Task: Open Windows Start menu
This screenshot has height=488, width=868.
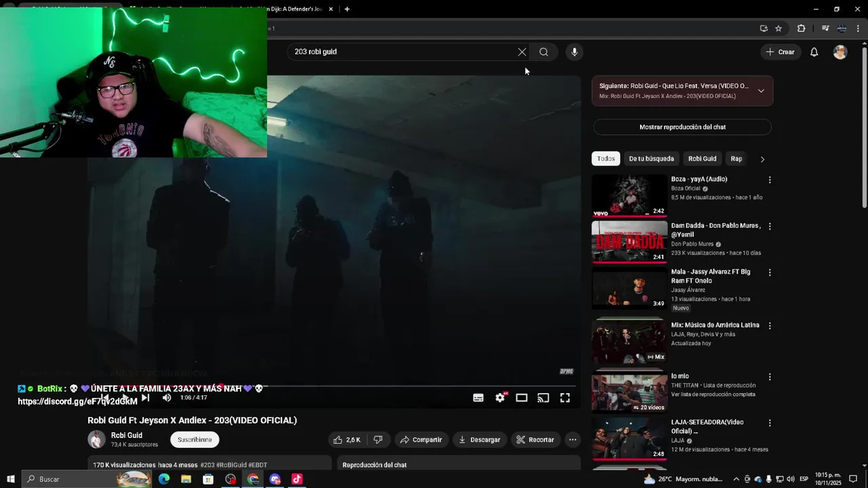Action: pos(11,479)
